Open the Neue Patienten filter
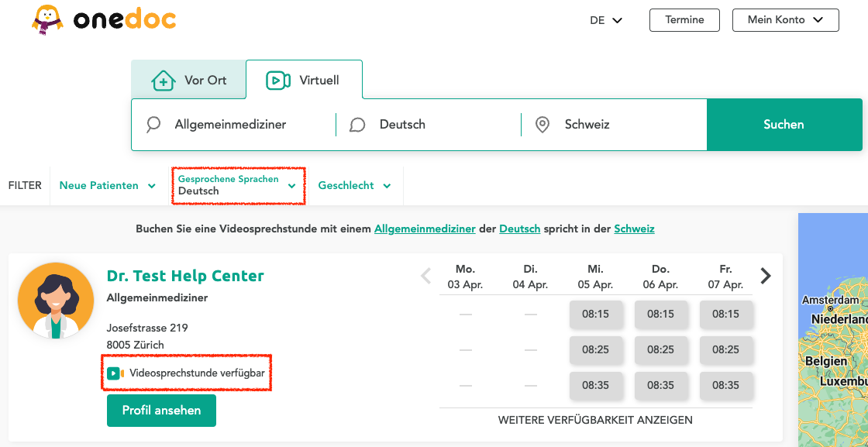The width and height of the screenshot is (868, 447). (x=107, y=186)
